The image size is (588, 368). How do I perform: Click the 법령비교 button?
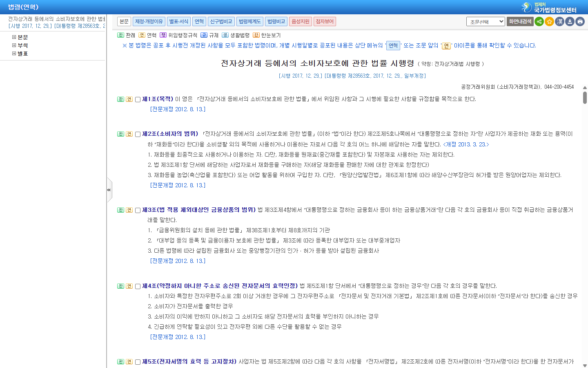tap(276, 21)
